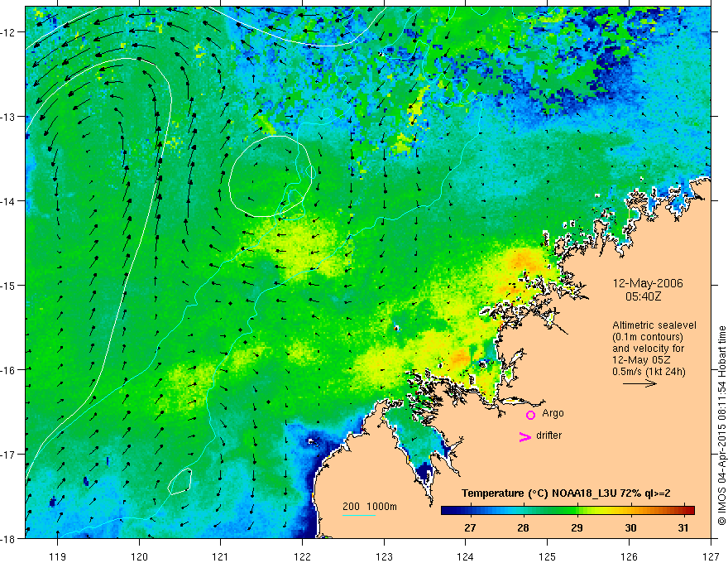The height and width of the screenshot is (563, 728).
Task: Click the "(0.1m contours)" caption line
Action: [x=648, y=337]
